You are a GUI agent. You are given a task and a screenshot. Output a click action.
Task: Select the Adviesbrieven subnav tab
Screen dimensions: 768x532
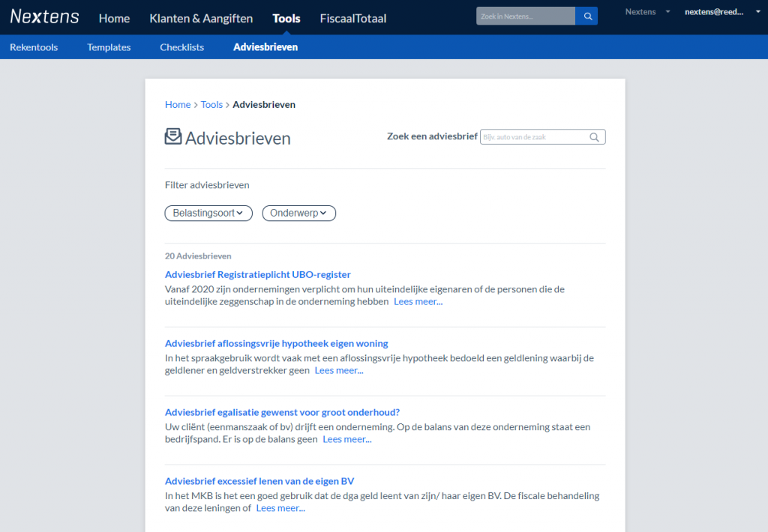[x=265, y=47]
